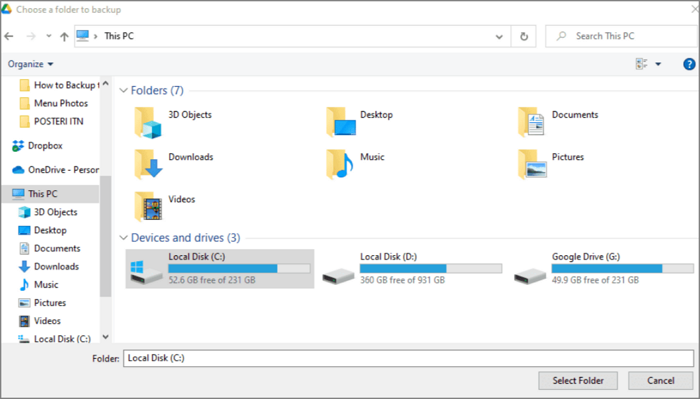This screenshot has height=399, width=700.
Task: Select This PC in the navigation pane
Action: pyautogui.click(x=50, y=194)
